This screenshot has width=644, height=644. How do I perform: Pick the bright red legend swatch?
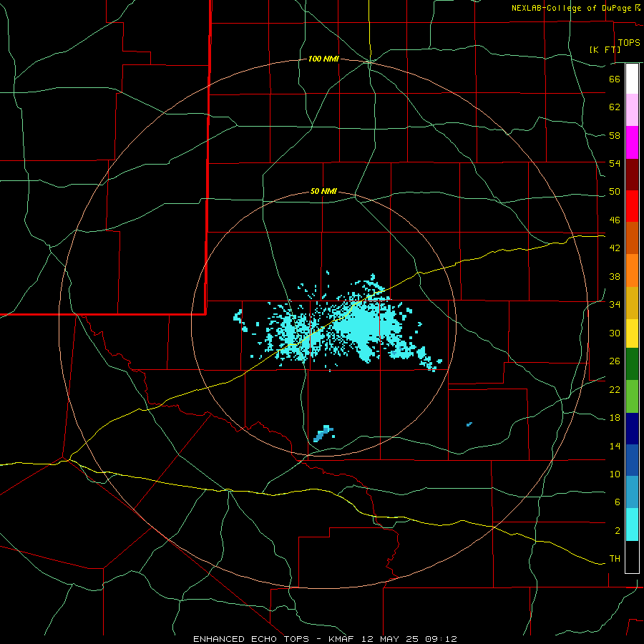632,206
